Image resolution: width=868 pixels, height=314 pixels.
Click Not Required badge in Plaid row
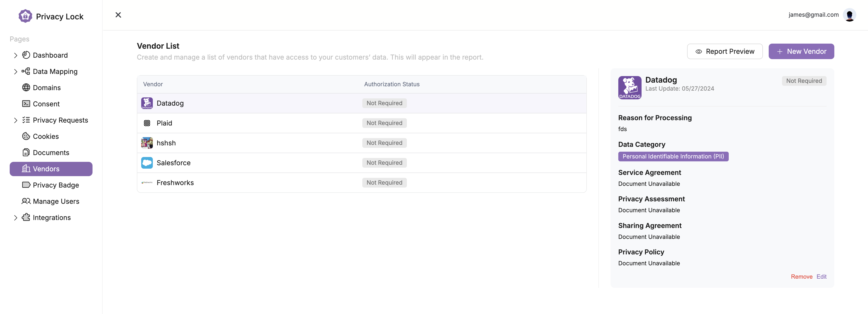pyautogui.click(x=384, y=123)
